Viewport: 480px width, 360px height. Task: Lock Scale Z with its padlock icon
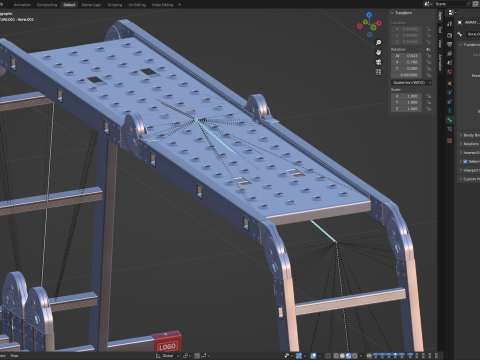pos(428,109)
